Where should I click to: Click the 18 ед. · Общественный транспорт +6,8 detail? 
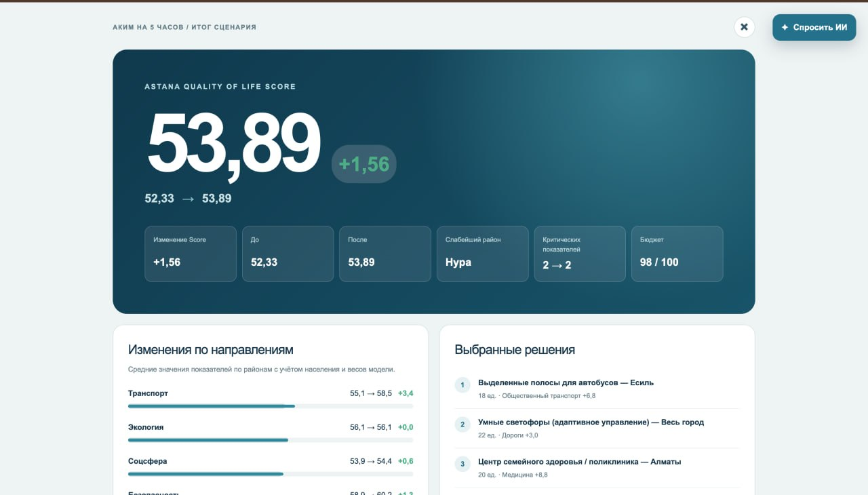click(536, 395)
